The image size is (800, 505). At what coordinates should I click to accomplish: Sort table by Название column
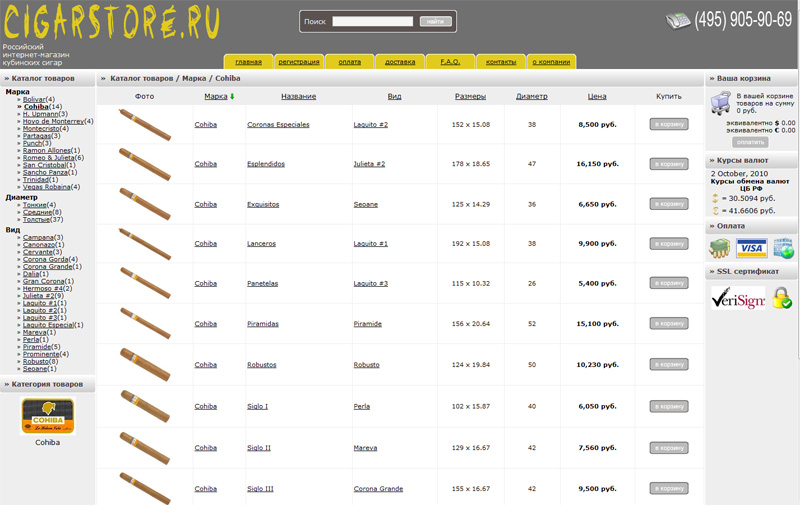(298, 96)
